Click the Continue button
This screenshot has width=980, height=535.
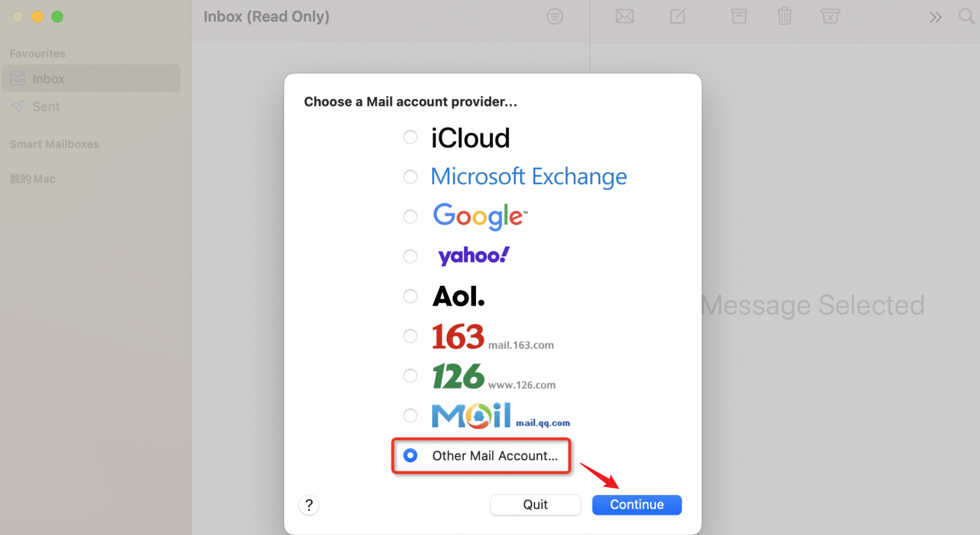click(637, 505)
